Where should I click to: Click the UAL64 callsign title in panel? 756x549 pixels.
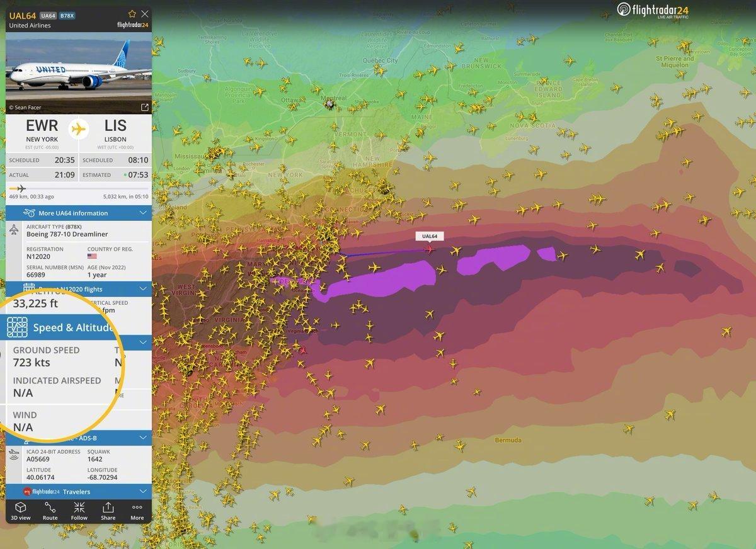(22, 15)
